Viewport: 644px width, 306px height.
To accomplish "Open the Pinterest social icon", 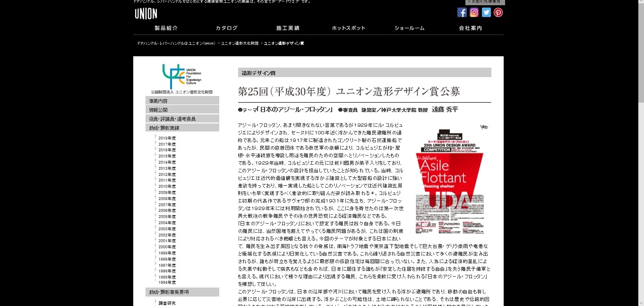I will pyautogui.click(x=498, y=13).
